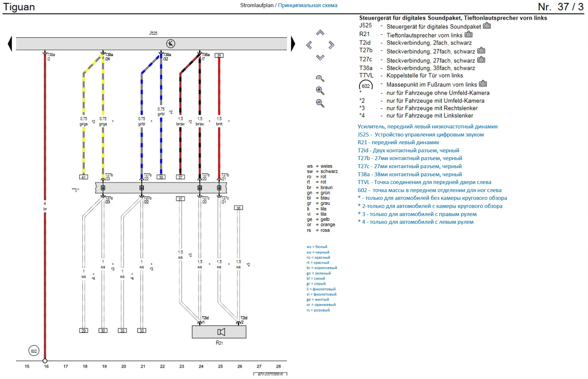588x379 pixels.
Task: Open camera photo for Massepunkt 602
Action: (483, 84)
